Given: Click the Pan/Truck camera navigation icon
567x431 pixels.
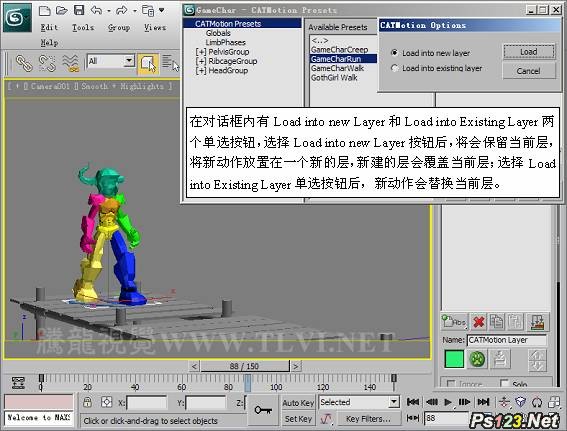Looking at the screenshot, I should 504,402.
